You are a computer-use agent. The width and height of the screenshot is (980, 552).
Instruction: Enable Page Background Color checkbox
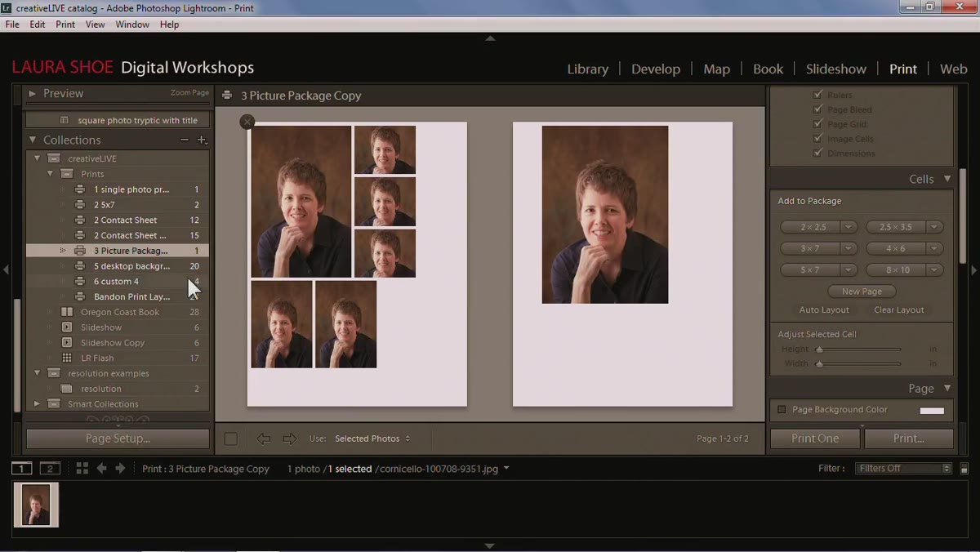click(x=782, y=410)
